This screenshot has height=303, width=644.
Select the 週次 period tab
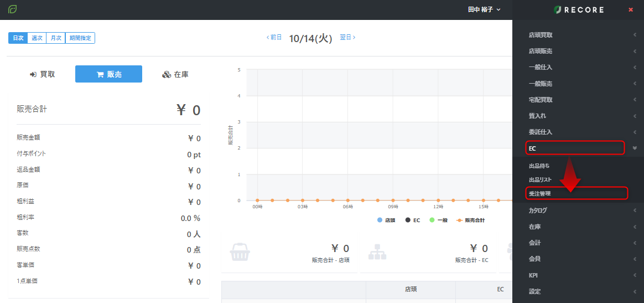(x=37, y=38)
